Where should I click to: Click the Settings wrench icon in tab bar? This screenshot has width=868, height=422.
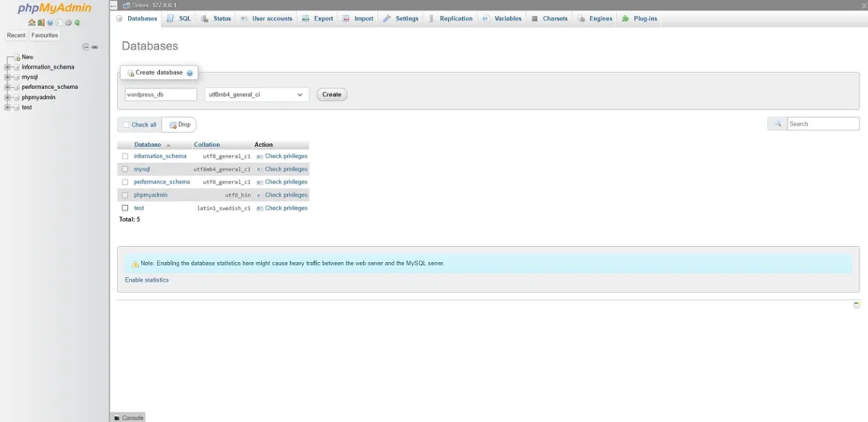click(x=387, y=19)
